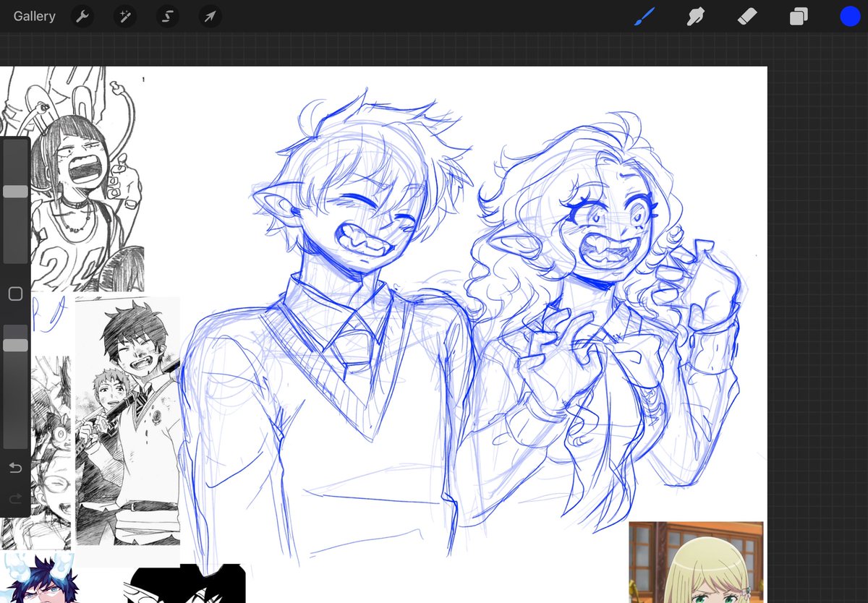Redo the undone stroke

point(15,499)
